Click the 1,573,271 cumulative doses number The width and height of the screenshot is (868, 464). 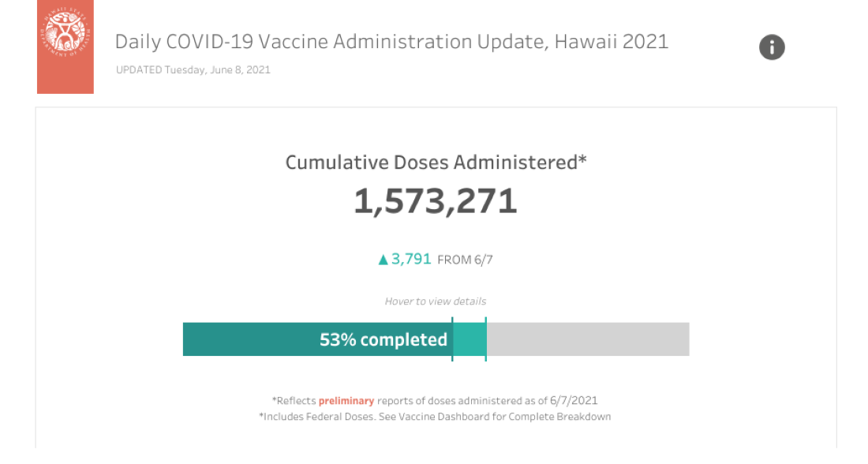(x=436, y=201)
